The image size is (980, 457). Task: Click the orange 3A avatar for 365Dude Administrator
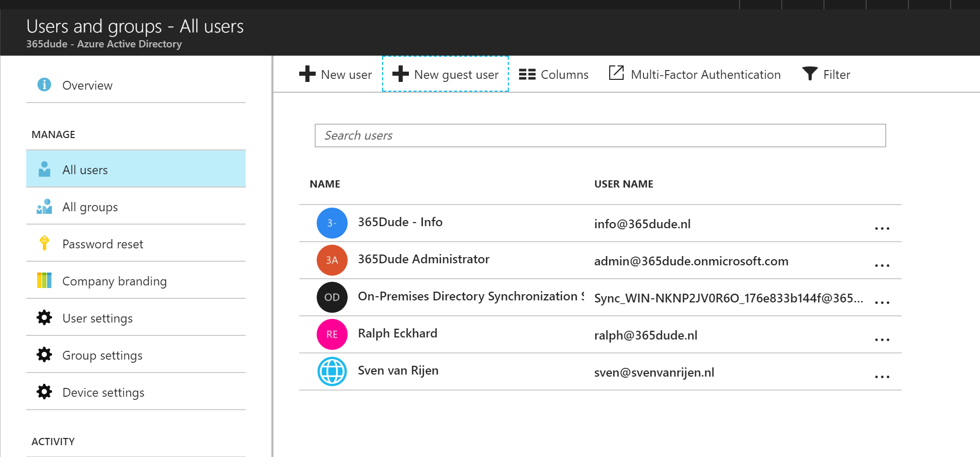point(332,260)
